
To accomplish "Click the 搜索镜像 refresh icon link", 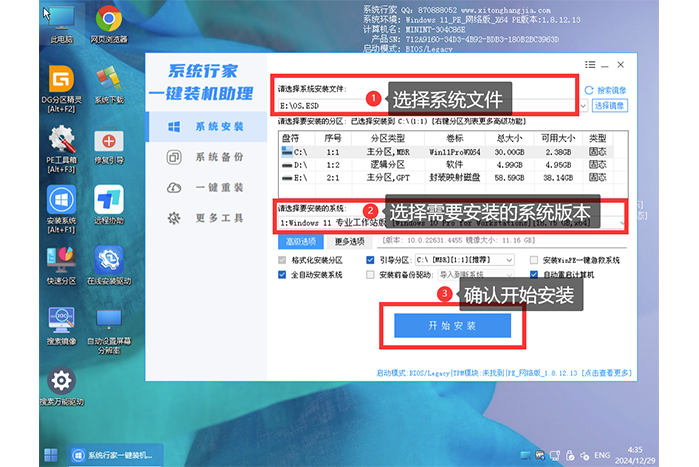I will click(605, 90).
